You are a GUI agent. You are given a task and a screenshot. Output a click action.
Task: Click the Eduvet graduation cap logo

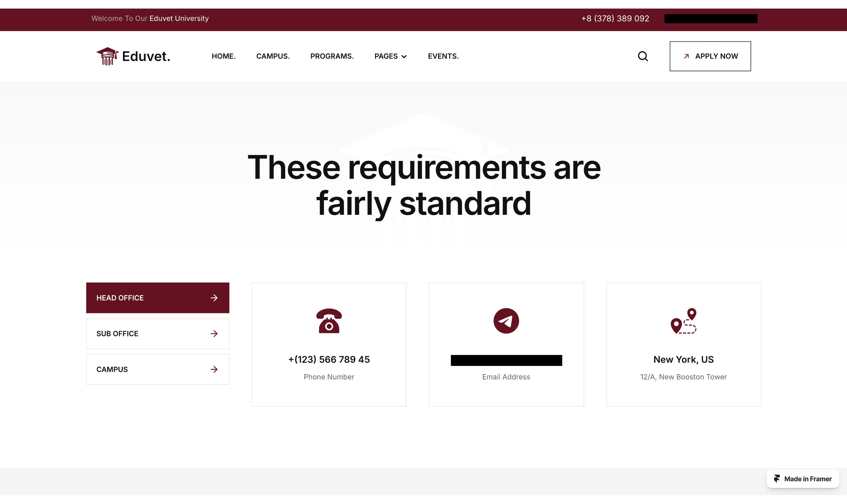107,56
